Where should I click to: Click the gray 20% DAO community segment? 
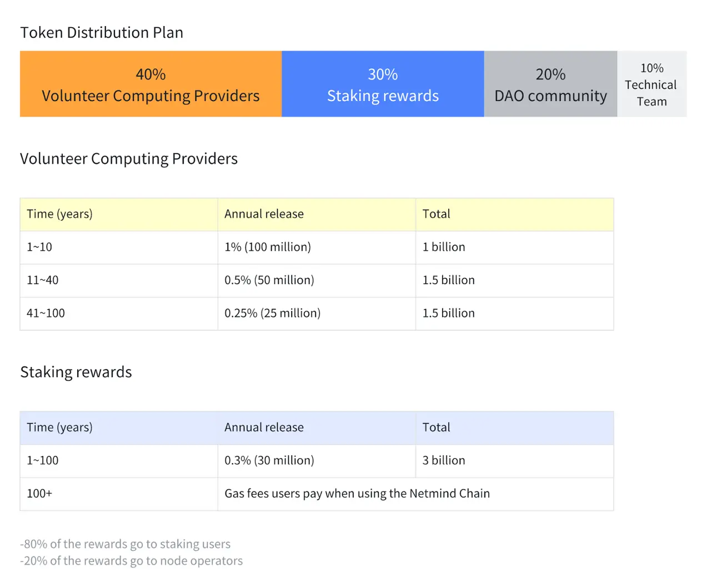[550, 84]
